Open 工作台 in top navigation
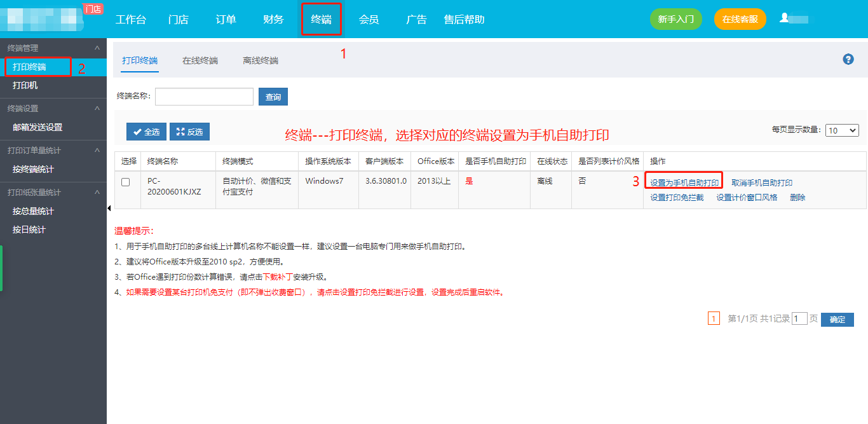 (131, 19)
